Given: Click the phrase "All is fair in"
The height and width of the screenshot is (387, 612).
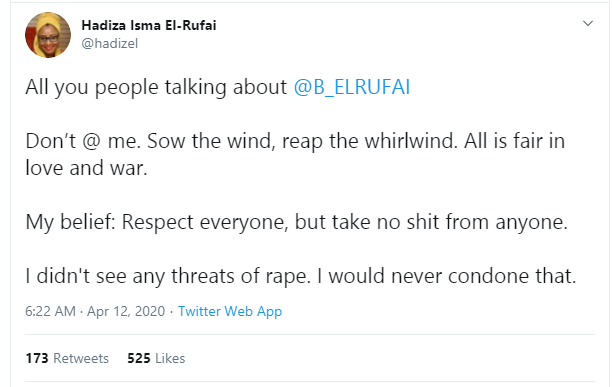Looking at the screenshot, I should click(514, 140).
